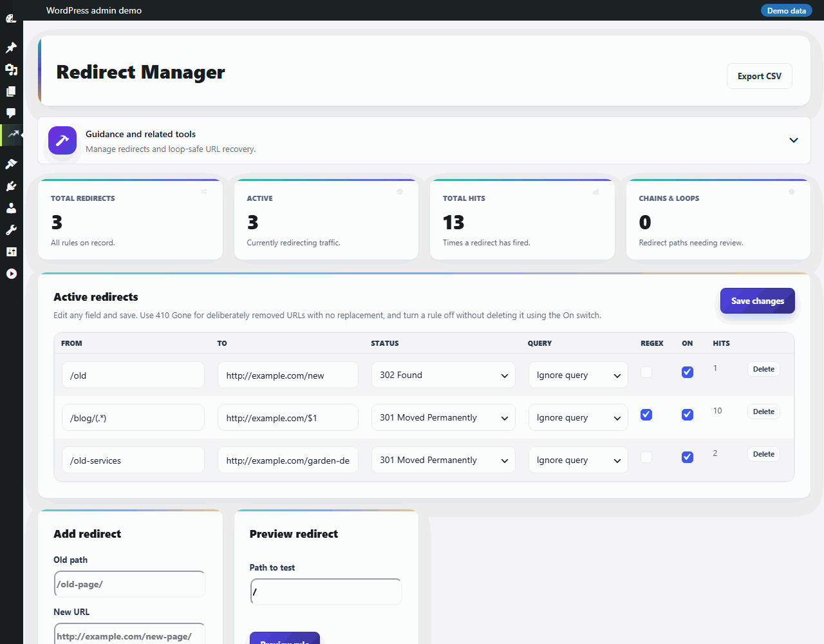This screenshot has width=824, height=644.
Task: Click the Add redirect heading
Action: click(x=87, y=534)
